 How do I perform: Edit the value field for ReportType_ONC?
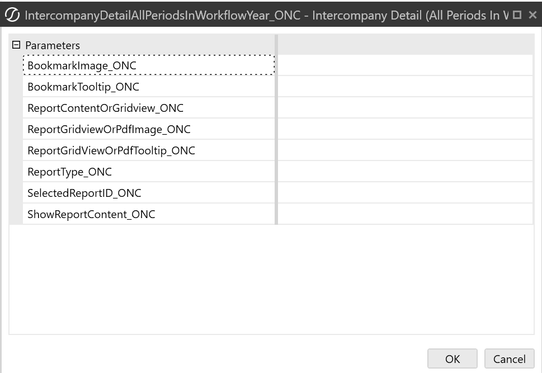pos(405,172)
